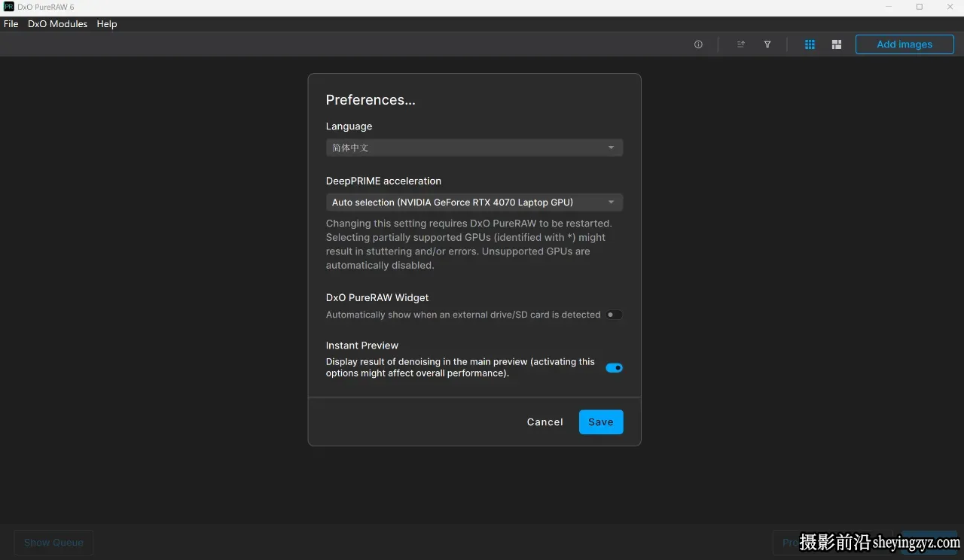Expand the DeepPRIME acceleration dropdown
This screenshot has height=560, width=964.
point(474,202)
